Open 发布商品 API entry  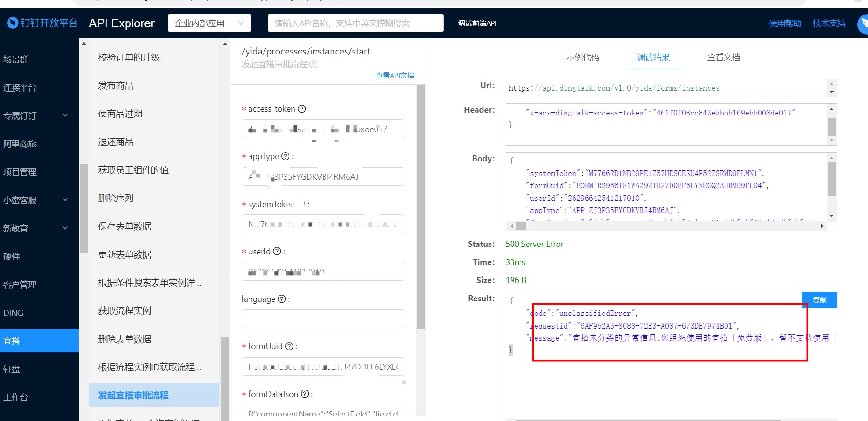pos(116,85)
